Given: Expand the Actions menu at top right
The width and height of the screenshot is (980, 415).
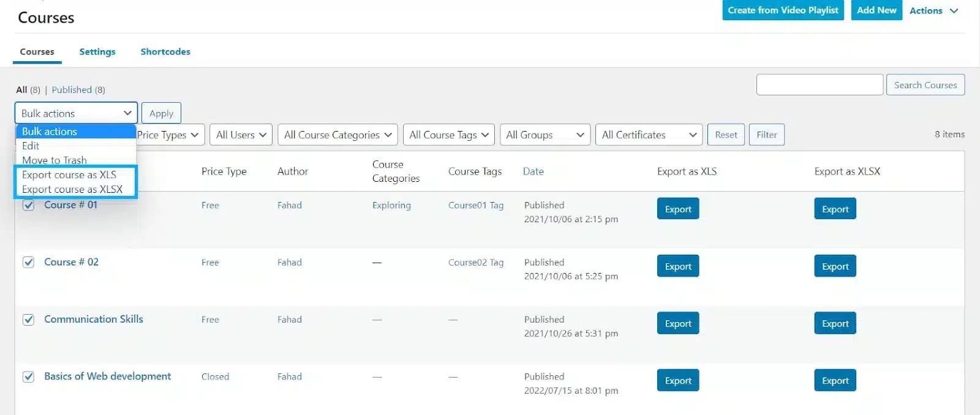Looking at the screenshot, I should pyautogui.click(x=933, y=10).
